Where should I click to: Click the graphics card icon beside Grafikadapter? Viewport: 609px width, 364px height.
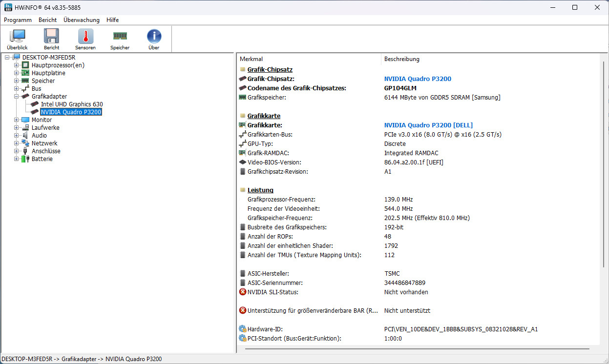tap(26, 97)
